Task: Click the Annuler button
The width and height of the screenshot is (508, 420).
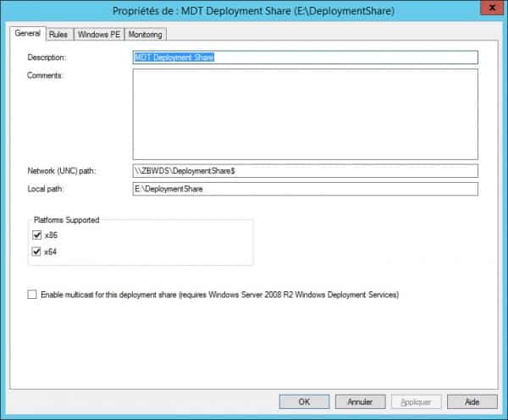Action: pyautogui.click(x=361, y=402)
